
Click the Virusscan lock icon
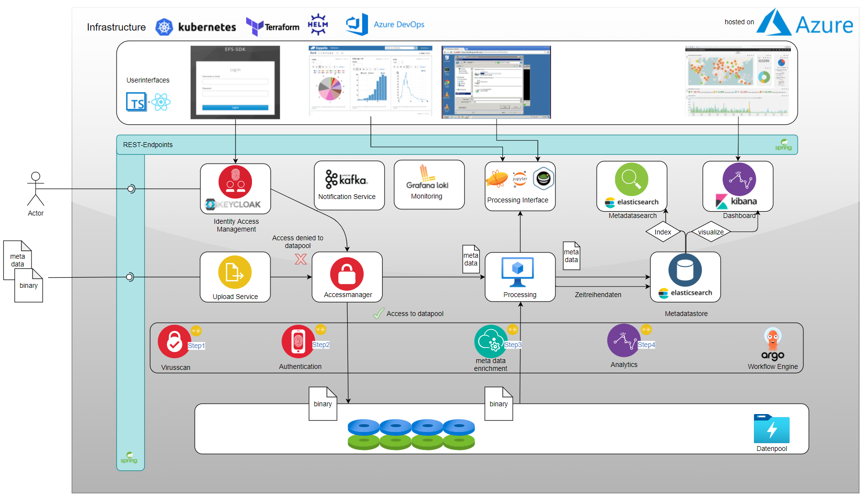174,342
